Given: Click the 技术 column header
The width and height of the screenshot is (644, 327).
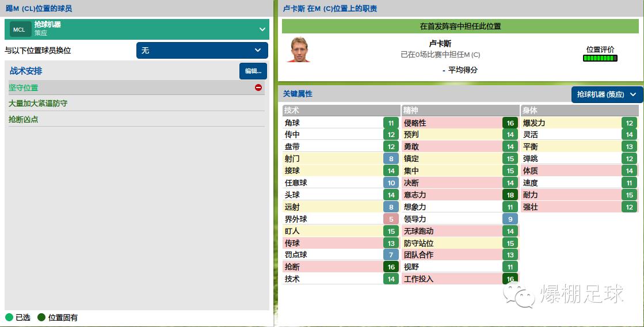Looking at the screenshot, I should (341, 110).
